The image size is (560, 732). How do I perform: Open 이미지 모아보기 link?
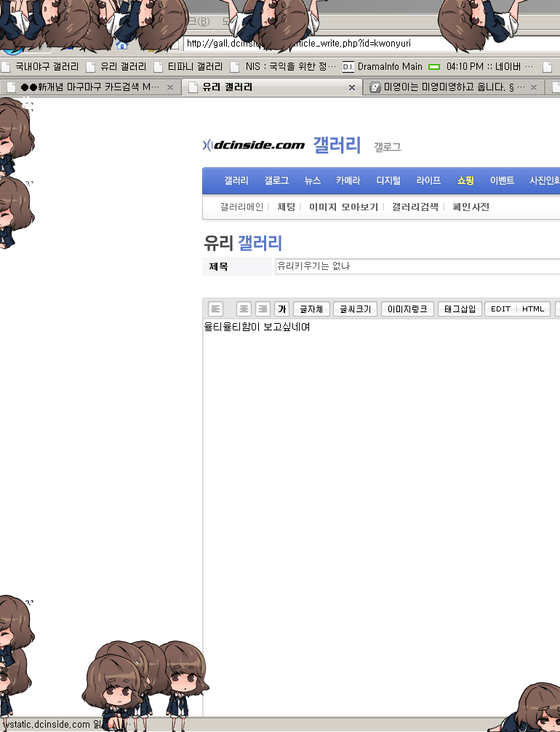(x=343, y=207)
